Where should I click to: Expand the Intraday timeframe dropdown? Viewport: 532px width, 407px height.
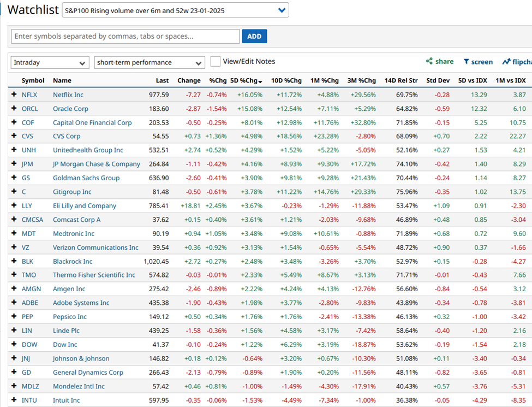pyautogui.click(x=50, y=62)
